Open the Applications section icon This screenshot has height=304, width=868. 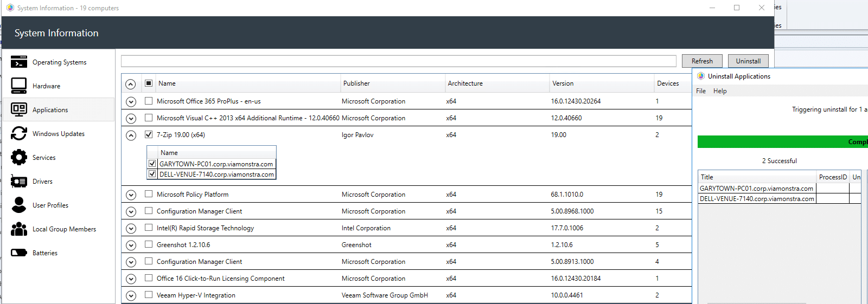click(x=19, y=109)
